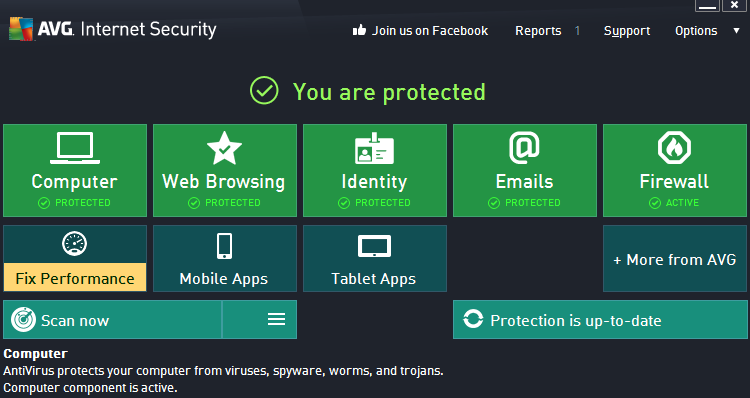The width and height of the screenshot is (750, 398).
Task: Click the Internet Security title text
Action: point(148,30)
